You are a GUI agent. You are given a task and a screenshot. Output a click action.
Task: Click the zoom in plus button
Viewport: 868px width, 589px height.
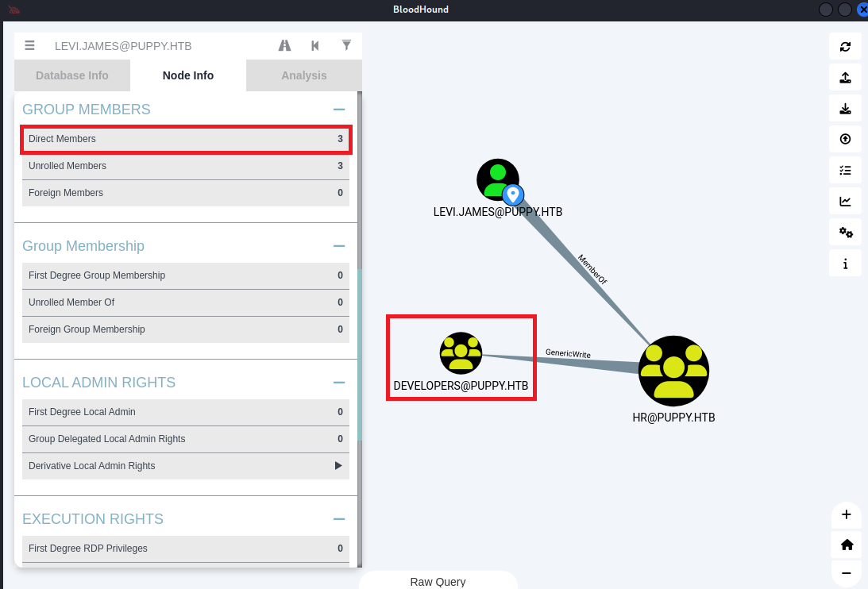click(x=846, y=514)
